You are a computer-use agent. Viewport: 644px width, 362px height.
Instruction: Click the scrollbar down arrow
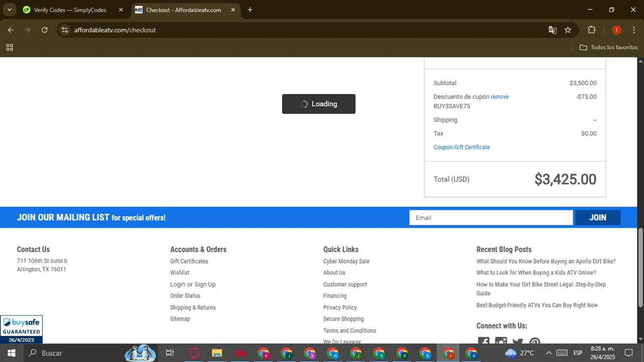click(640, 339)
